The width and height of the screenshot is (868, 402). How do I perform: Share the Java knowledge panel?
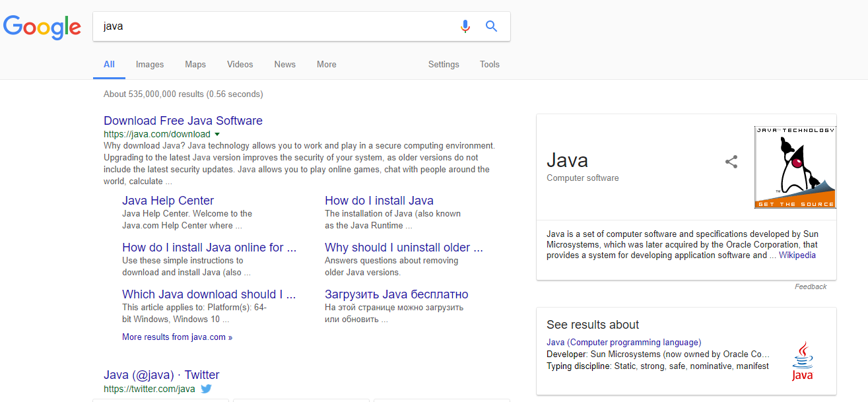(x=731, y=162)
